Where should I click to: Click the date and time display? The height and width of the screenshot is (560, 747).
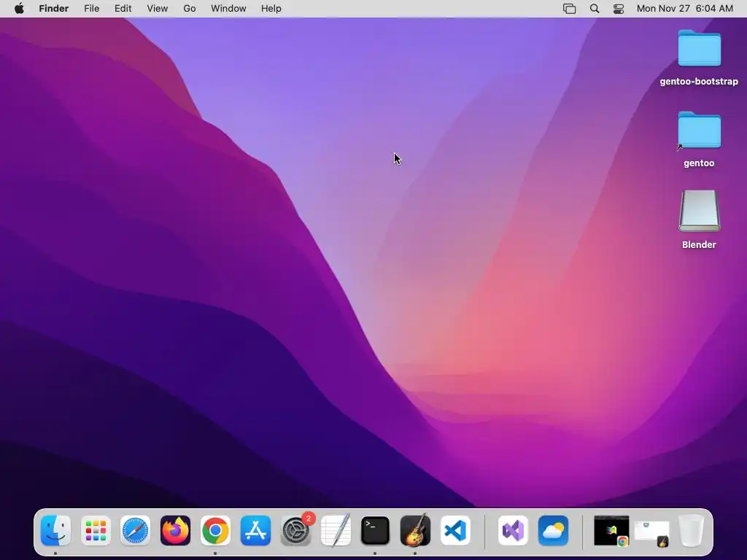coord(684,9)
